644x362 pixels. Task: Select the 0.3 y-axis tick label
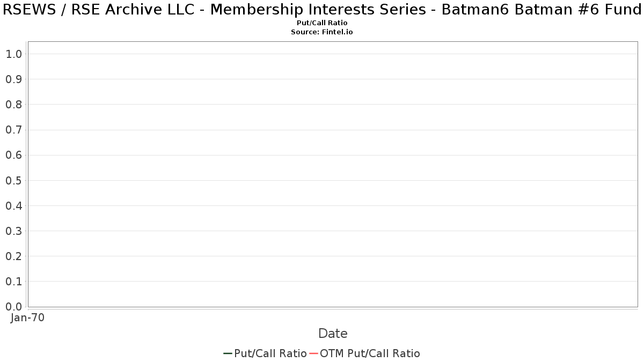coord(13,231)
